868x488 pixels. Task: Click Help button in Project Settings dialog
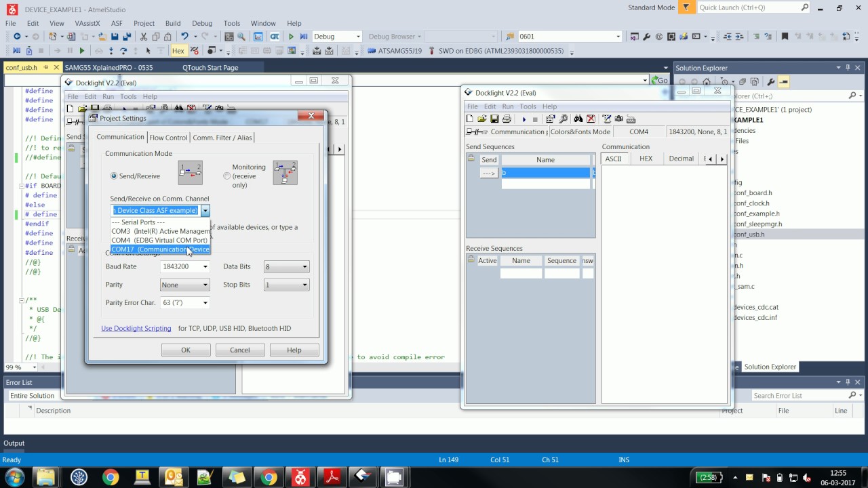tap(294, 350)
